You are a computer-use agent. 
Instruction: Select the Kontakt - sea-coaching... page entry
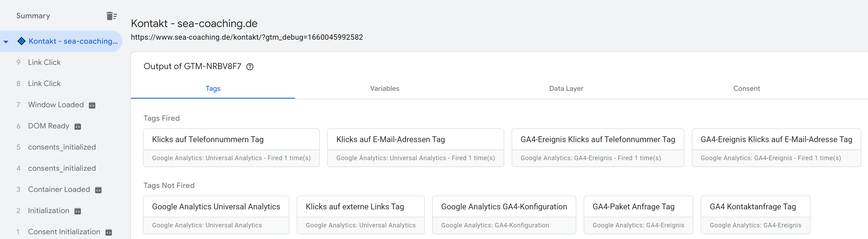tap(61, 41)
